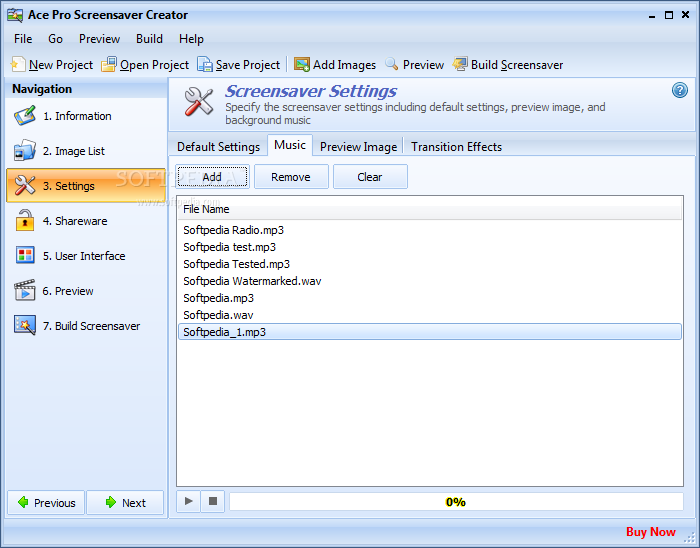Open 6. Preview navigation label

click(x=68, y=291)
